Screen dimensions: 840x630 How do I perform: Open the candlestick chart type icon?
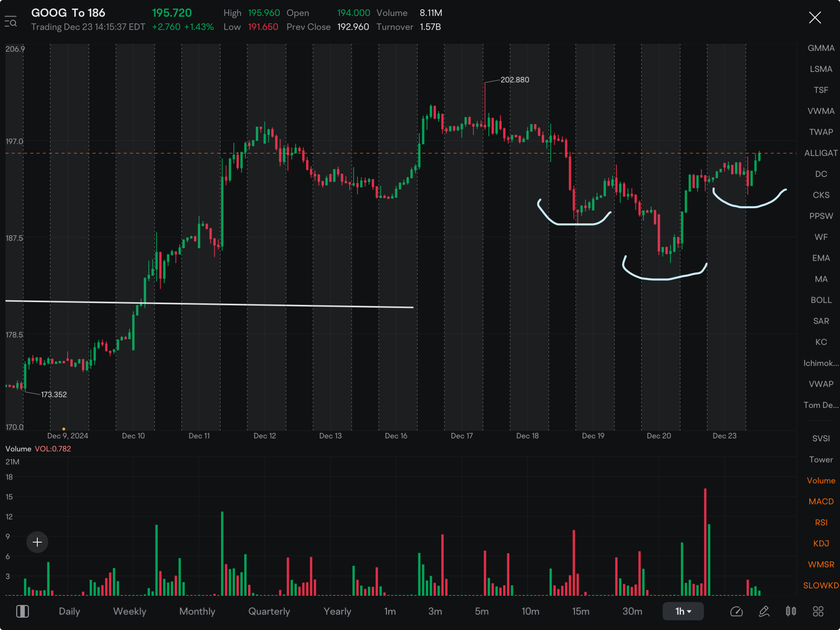tap(791, 611)
